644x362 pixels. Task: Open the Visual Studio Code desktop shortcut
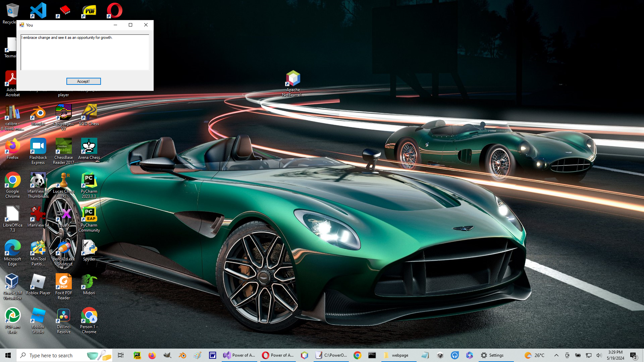[38, 10]
